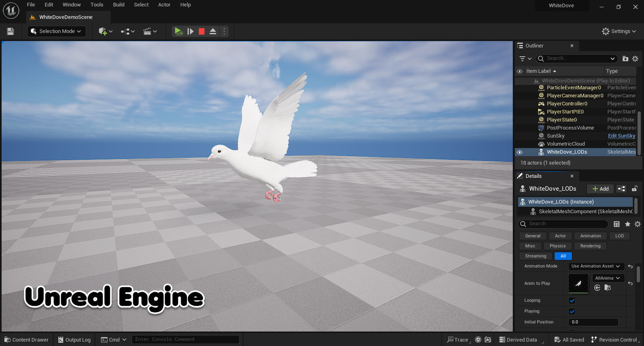Open the Cinematics clapperboard dropdown
The height and width of the screenshot is (346, 644).
150,31
